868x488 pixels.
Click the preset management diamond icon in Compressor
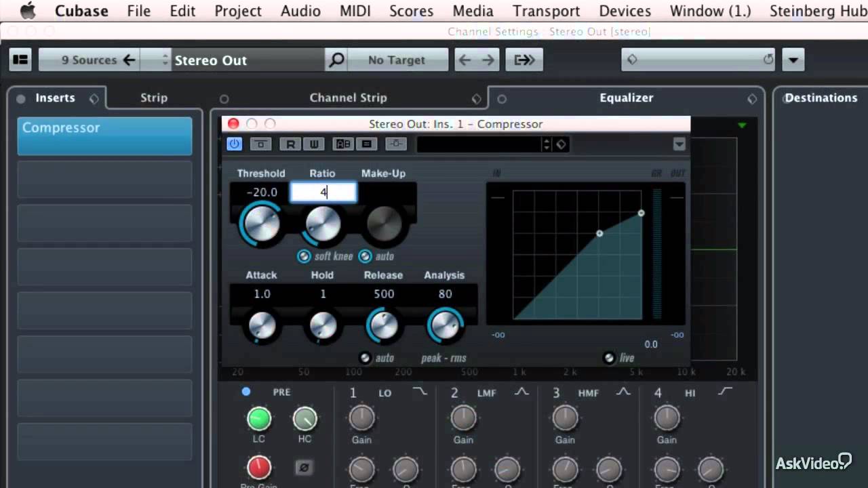point(561,144)
